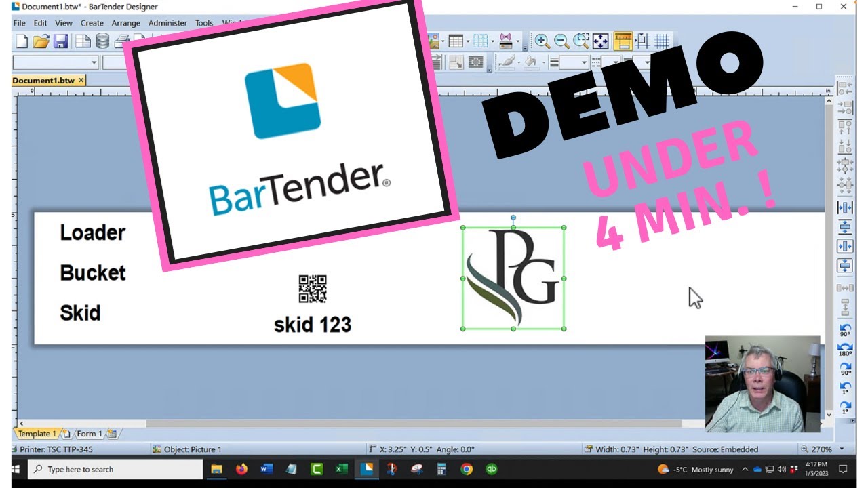Expand the Picture tool dropdown arrow

[x=443, y=42]
